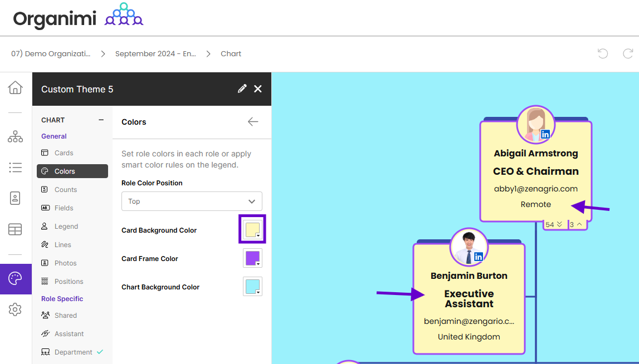Close the Custom Theme 5 panel
The image size is (639, 364).
pyautogui.click(x=258, y=89)
